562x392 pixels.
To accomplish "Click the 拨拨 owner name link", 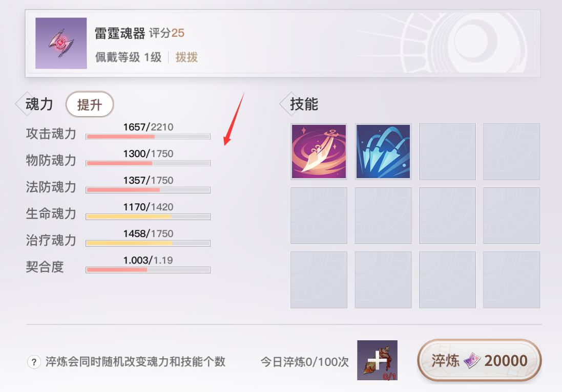I will pyautogui.click(x=186, y=57).
